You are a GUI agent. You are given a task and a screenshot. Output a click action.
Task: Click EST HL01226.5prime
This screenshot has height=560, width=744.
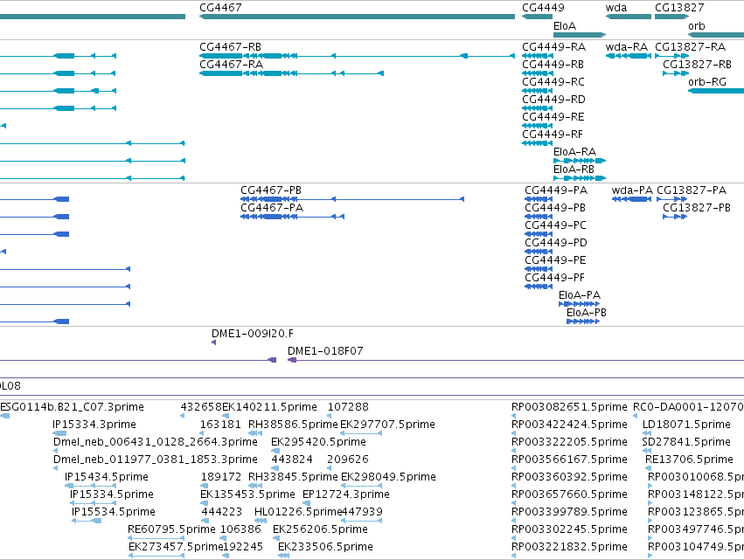pos(261,521)
